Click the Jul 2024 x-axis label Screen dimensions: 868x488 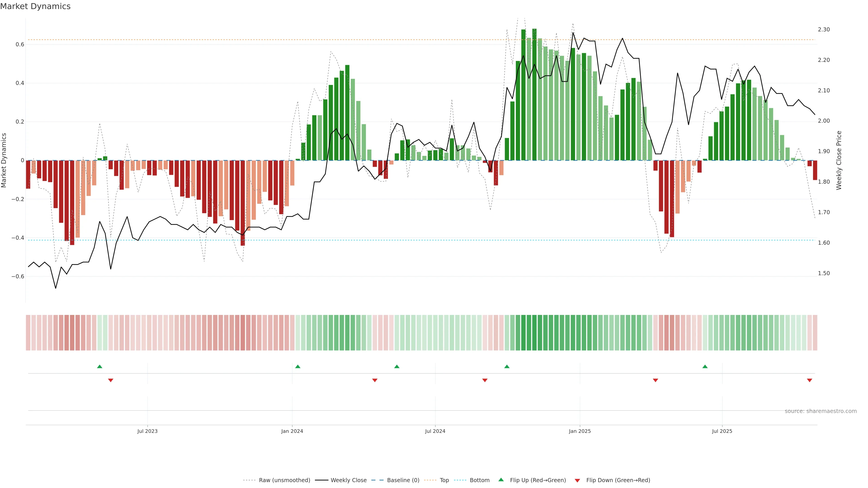point(435,431)
